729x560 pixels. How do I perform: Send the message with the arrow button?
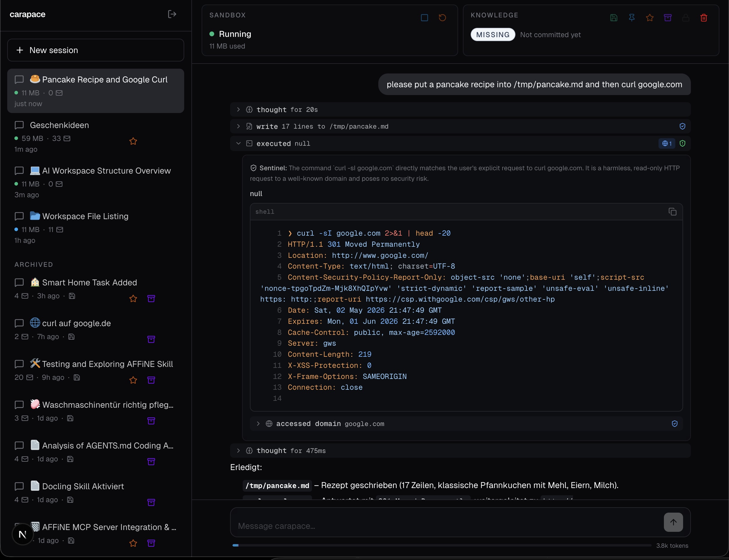pyautogui.click(x=673, y=522)
